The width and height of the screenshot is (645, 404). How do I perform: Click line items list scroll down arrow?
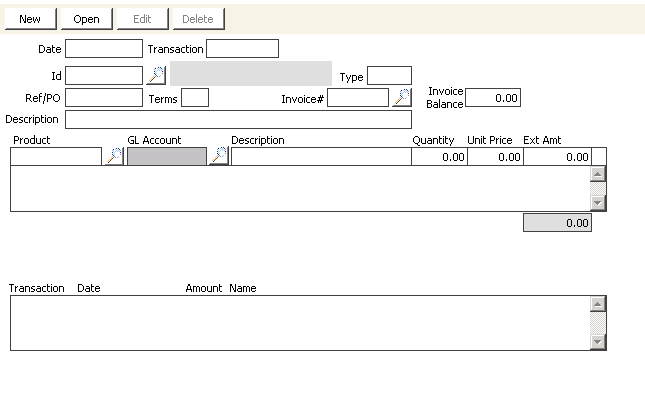point(598,203)
